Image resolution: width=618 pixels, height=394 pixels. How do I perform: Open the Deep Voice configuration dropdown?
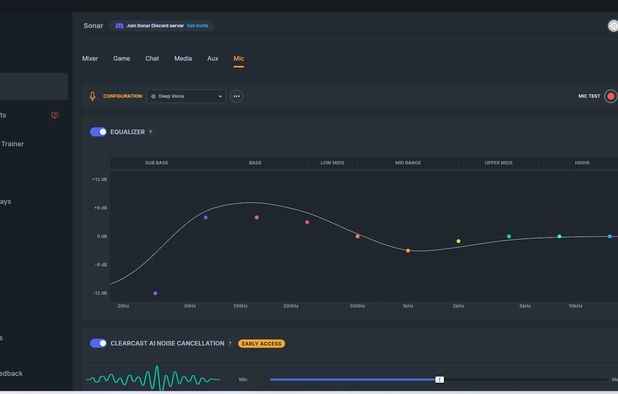tap(186, 96)
